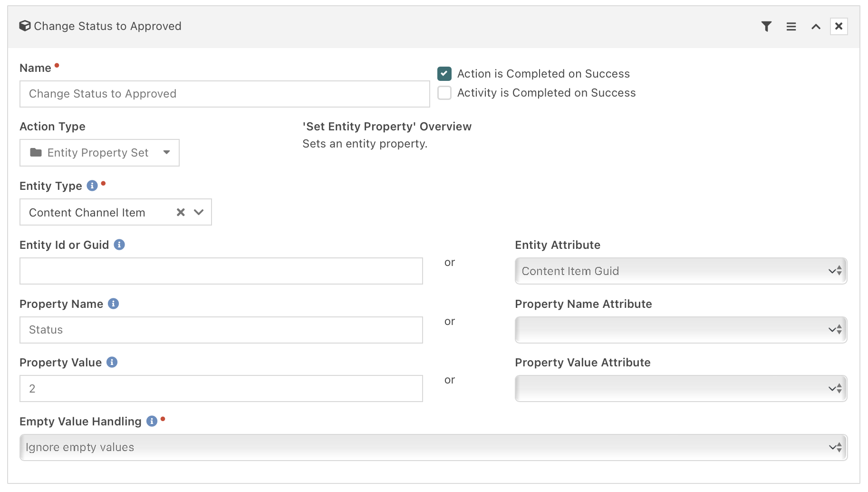Click the Action Type label
Viewport: 868px width, 492px height.
[52, 127]
